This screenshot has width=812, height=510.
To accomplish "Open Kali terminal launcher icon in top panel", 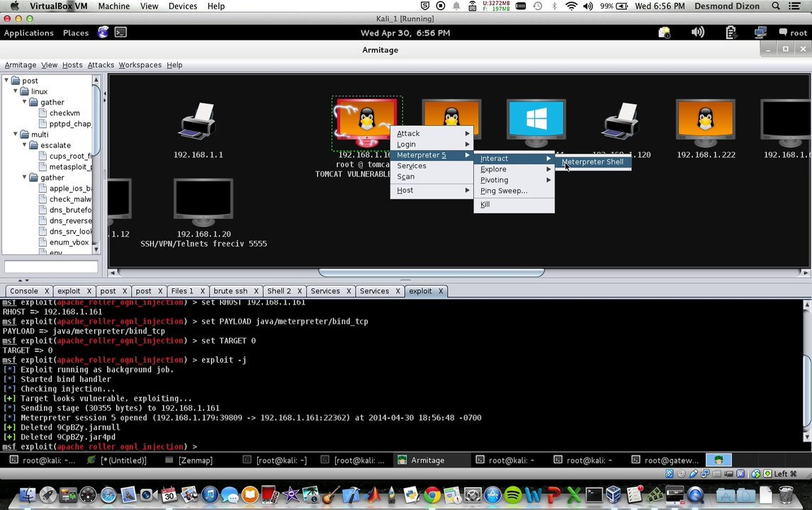I will 120,33.
